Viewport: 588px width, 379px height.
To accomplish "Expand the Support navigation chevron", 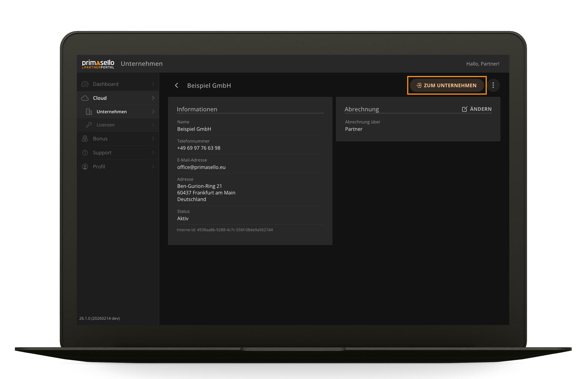I will [x=153, y=152].
